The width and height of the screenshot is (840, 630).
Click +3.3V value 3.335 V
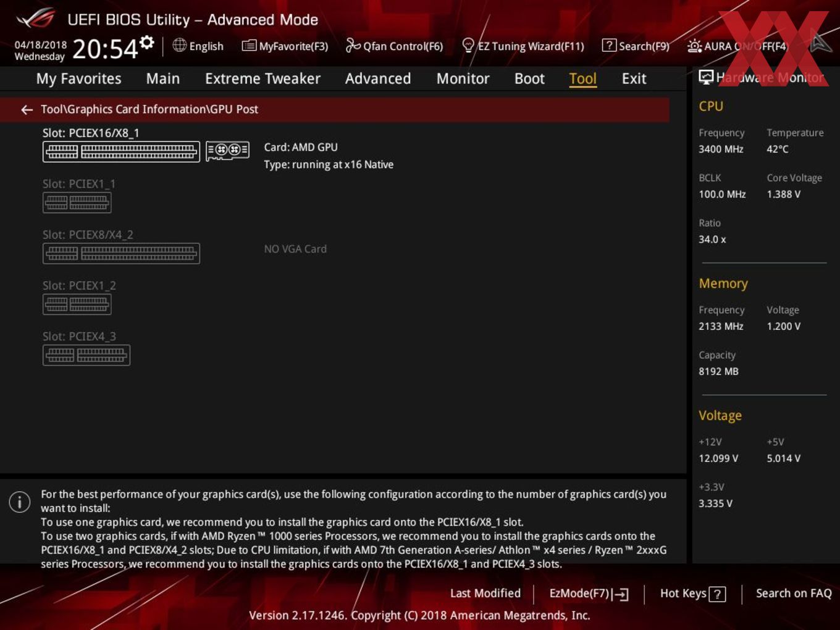click(715, 503)
